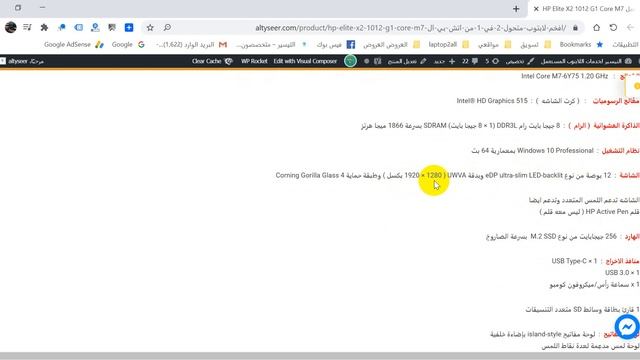Image resolution: width=640 pixels, height=360 pixels.
Task: Close the HP Elite X2 1012 G1 tab
Action: tap(536, 9)
